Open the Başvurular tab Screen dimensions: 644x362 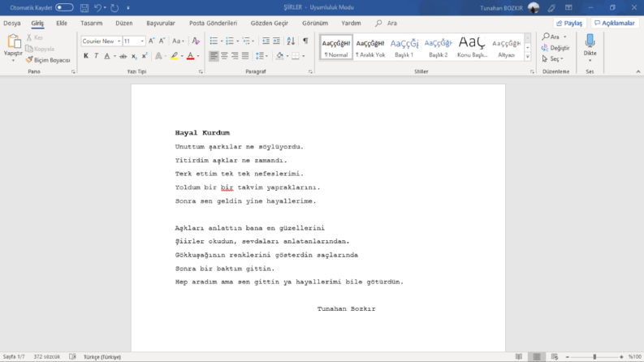pyautogui.click(x=161, y=23)
